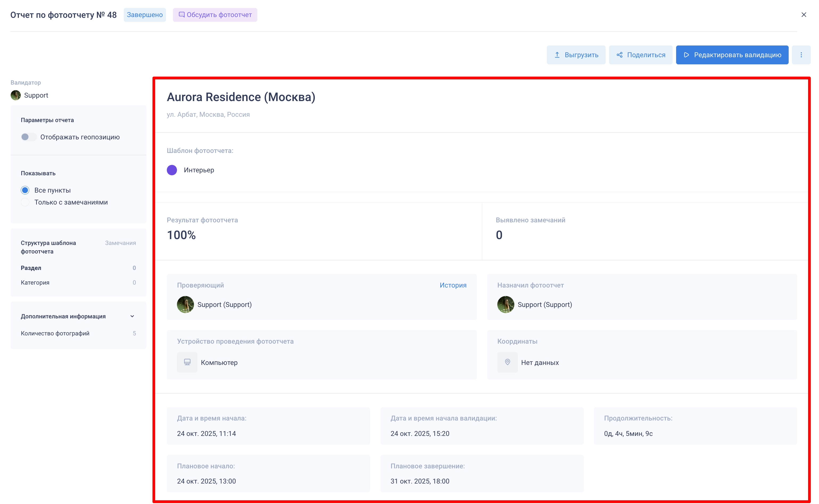Open the История link
The width and height of the screenshot is (819, 504).
point(453,285)
